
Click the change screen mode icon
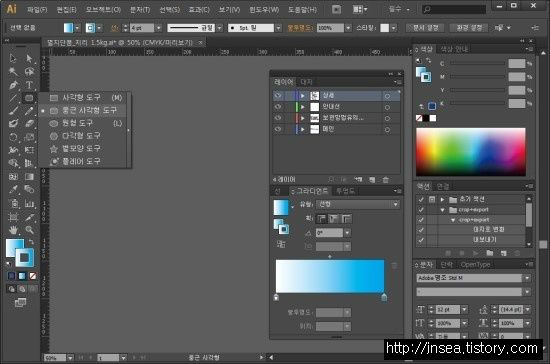[20, 302]
